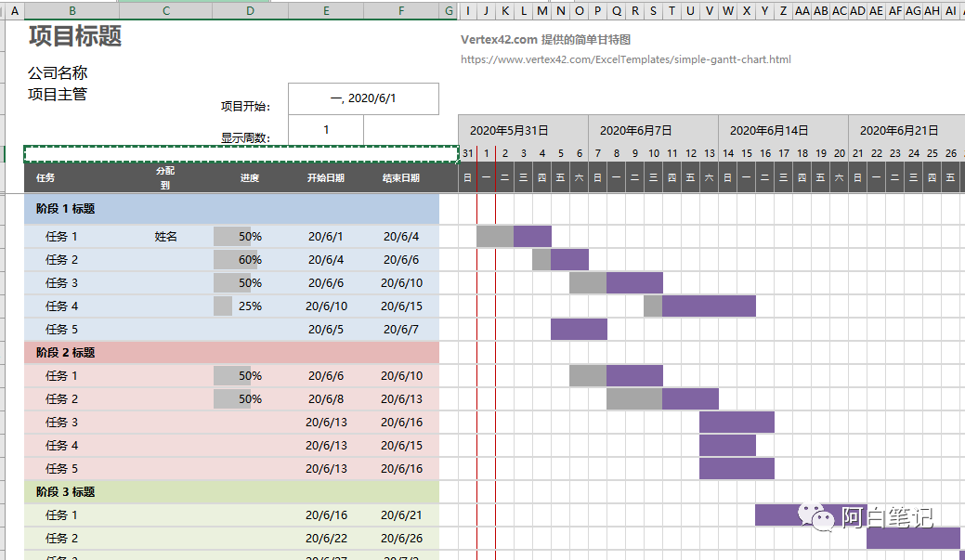
Task: Select end date 20/6/7 cell
Action: 401,330
